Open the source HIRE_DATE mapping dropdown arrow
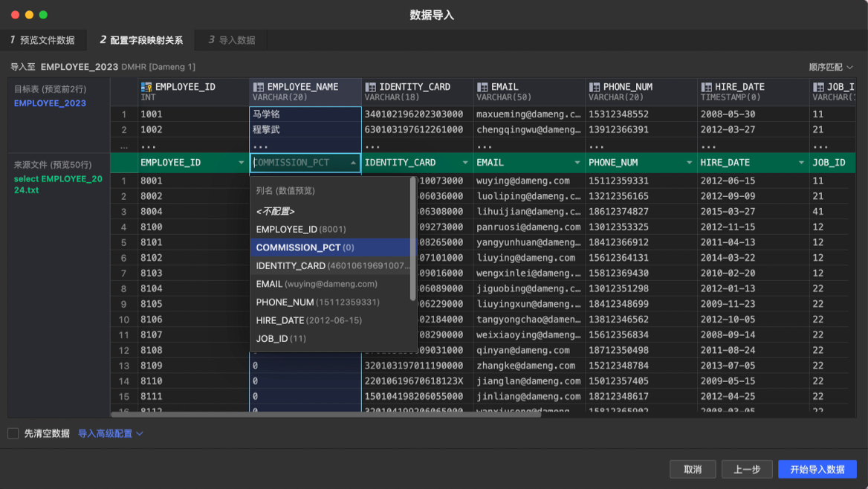Image resolution: width=868 pixels, height=489 pixels. tap(801, 163)
